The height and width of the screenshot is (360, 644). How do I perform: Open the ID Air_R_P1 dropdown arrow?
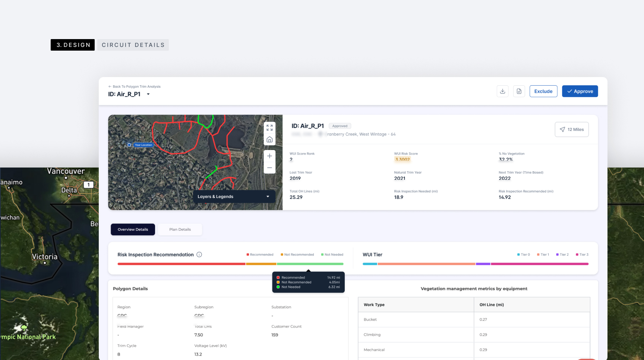148,94
